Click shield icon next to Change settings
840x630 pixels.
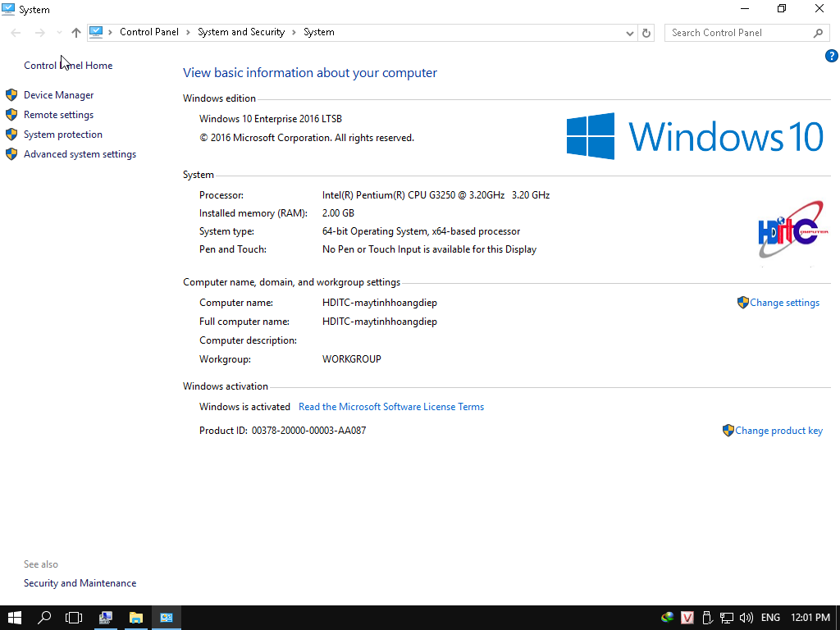click(x=742, y=303)
